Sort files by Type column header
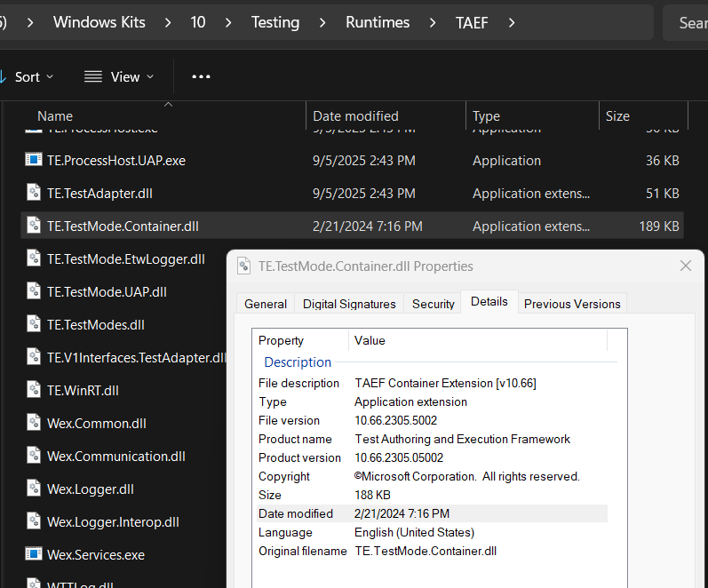The height and width of the screenshot is (588, 708). pyautogui.click(x=532, y=116)
